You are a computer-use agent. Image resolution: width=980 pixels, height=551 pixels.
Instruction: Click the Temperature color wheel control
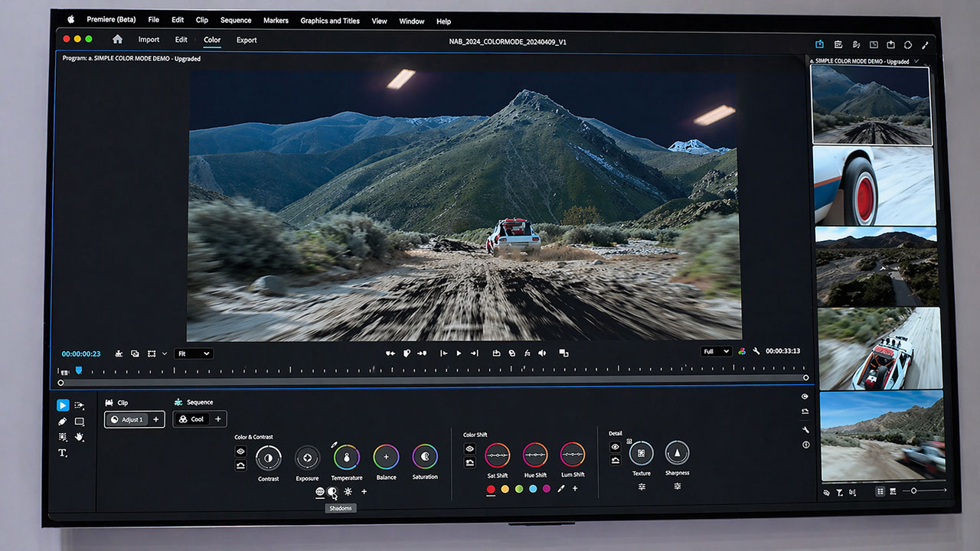pos(347,458)
